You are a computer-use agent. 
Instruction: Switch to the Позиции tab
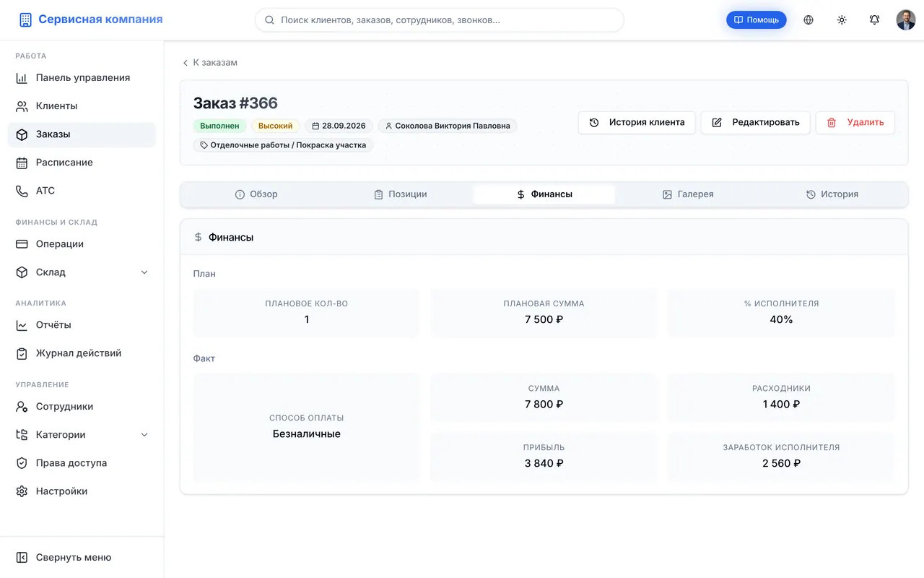pyautogui.click(x=400, y=194)
